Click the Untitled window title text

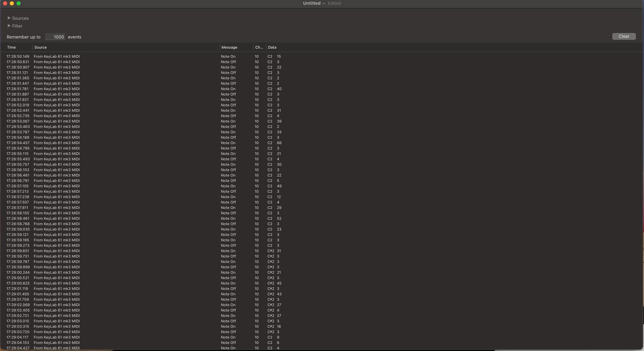pos(312,3)
